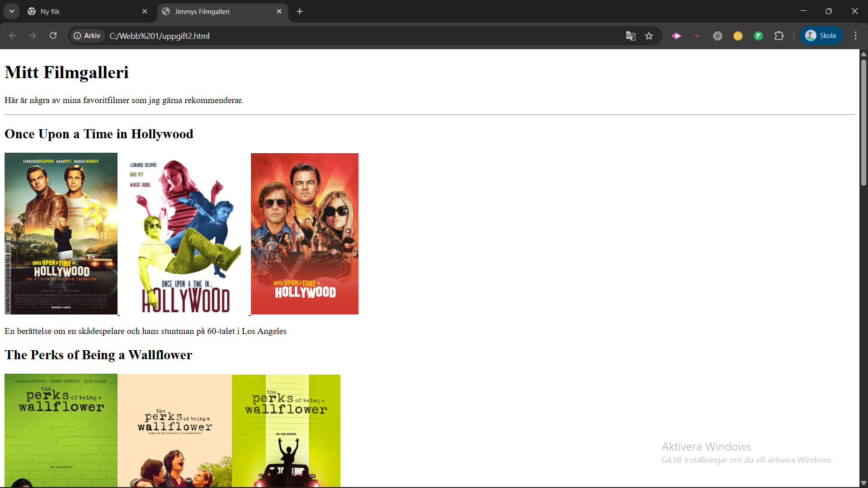Open first Hollywood poster with DiCaprio and Pitt
This screenshot has width=868, height=488.
[x=61, y=234]
